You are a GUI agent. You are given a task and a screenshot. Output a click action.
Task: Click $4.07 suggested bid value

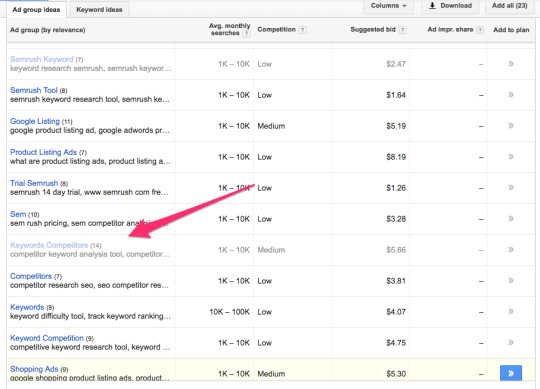[396, 312]
